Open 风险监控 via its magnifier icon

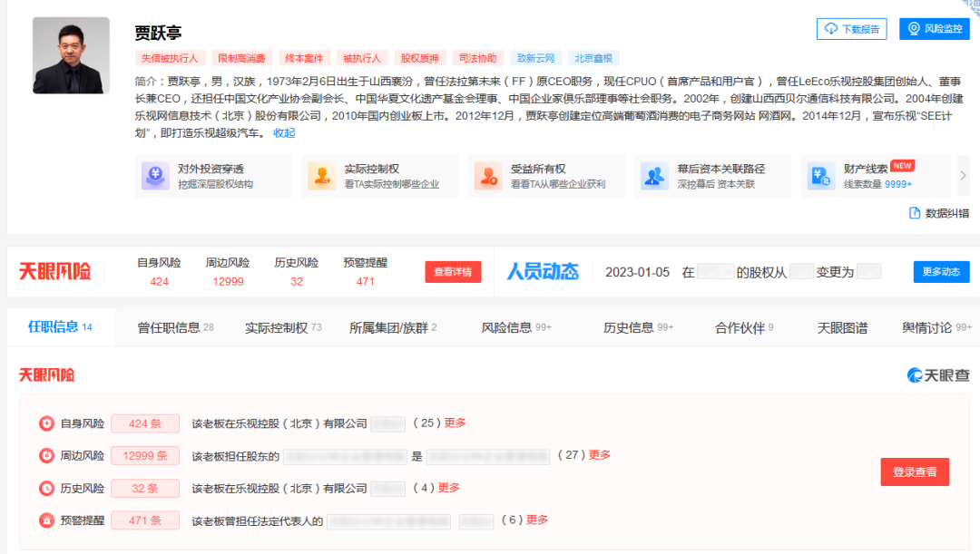pos(913,27)
